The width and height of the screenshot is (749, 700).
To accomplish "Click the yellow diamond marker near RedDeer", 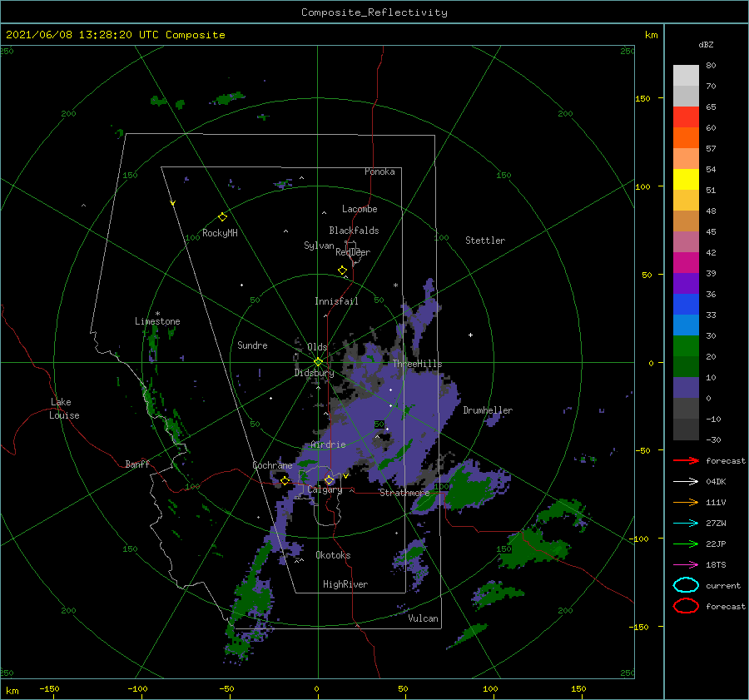I will pyautogui.click(x=342, y=271).
